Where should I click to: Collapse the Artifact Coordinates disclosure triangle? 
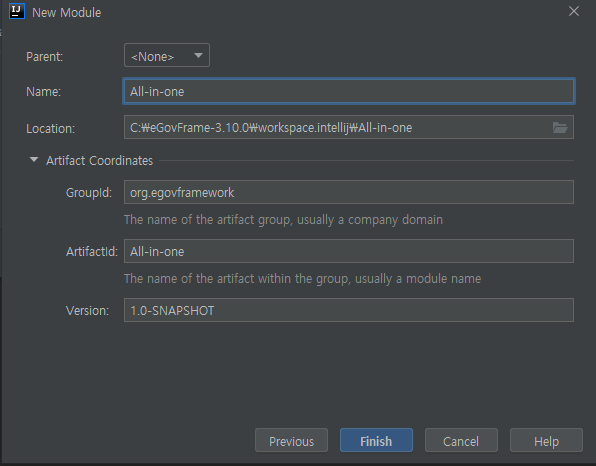point(34,160)
